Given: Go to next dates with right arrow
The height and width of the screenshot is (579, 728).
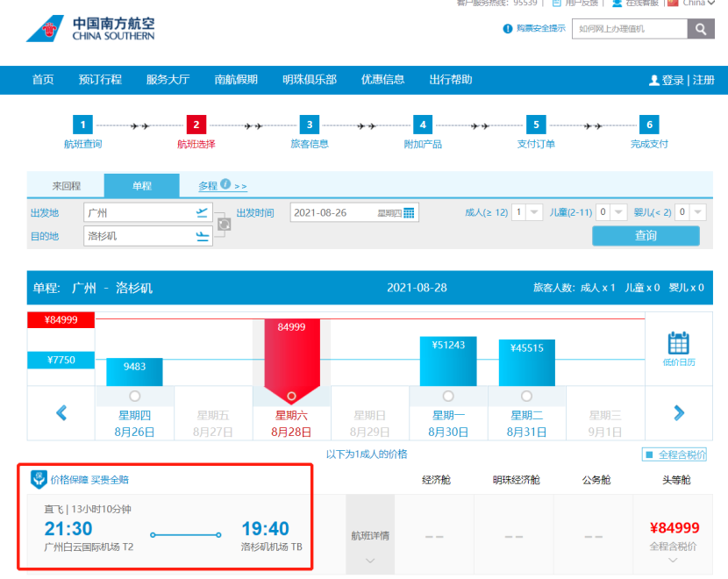Looking at the screenshot, I should click(x=679, y=412).
